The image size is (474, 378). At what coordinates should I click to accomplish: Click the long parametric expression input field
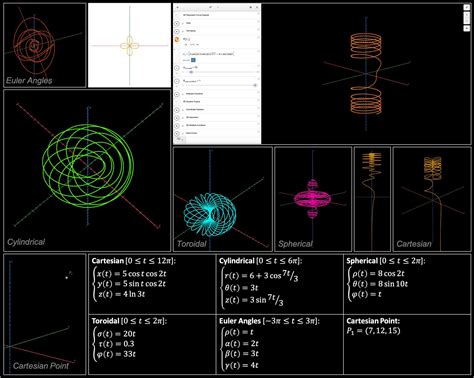[x=209, y=54]
